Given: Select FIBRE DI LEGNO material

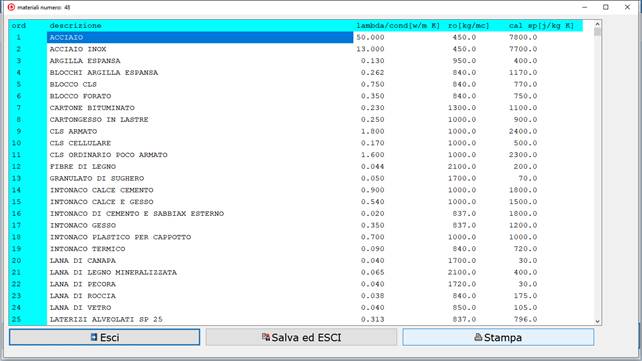Looking at the screenshot, I should [295, 167].
